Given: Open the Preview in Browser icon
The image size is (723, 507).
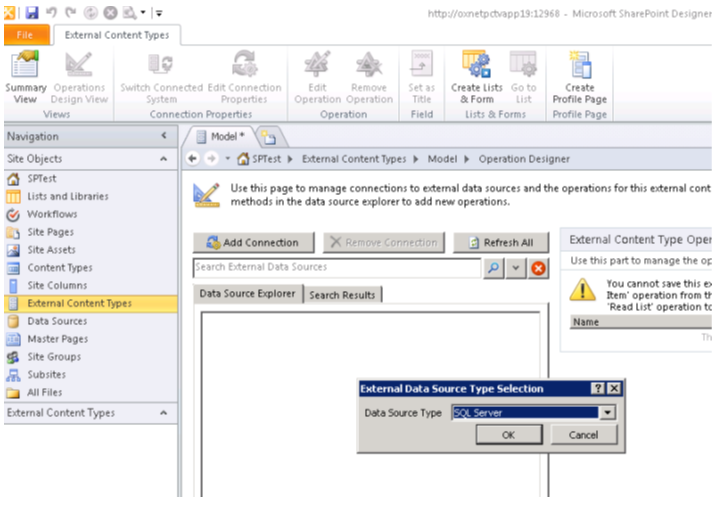Looking at the screenshot, I should [130, 13].
